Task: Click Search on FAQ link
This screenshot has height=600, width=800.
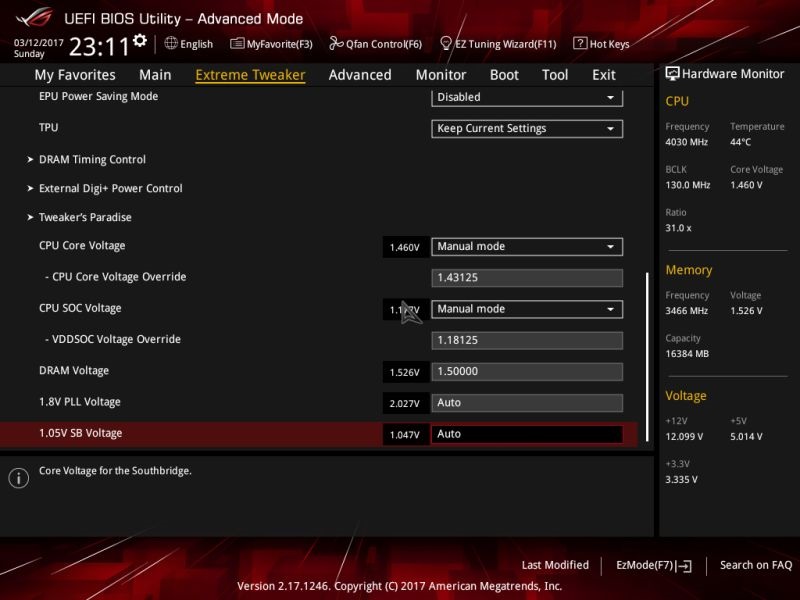Action: [x=756, y=565]
